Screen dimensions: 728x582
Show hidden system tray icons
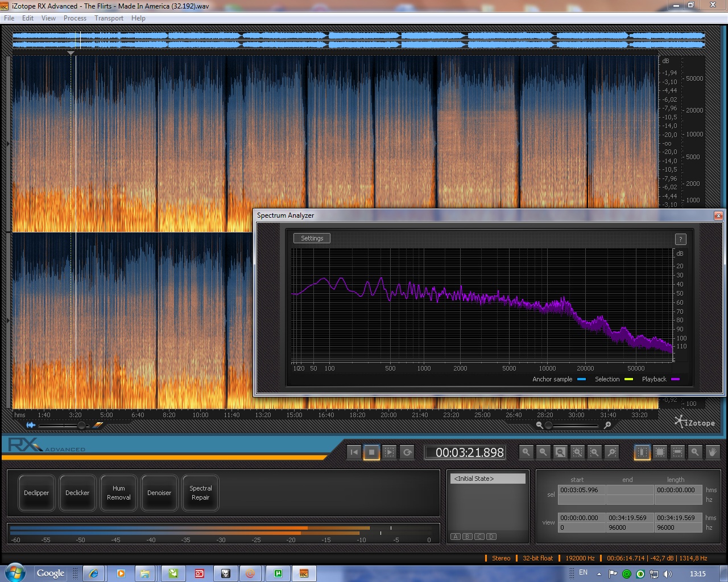click(599, 573)
